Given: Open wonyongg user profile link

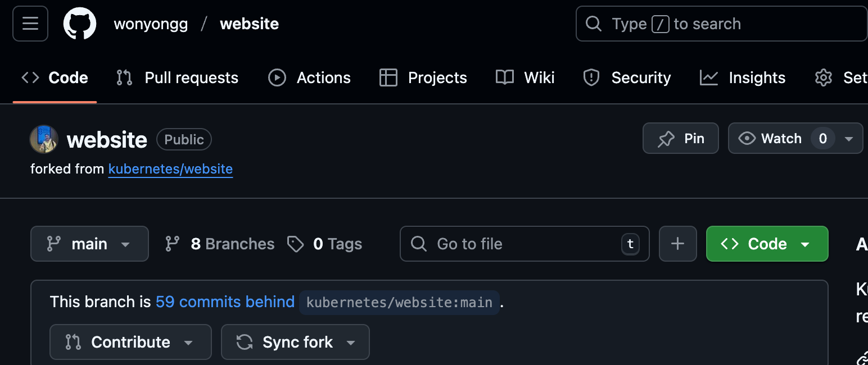Looking at the screenshot, I should coord(151,24).
